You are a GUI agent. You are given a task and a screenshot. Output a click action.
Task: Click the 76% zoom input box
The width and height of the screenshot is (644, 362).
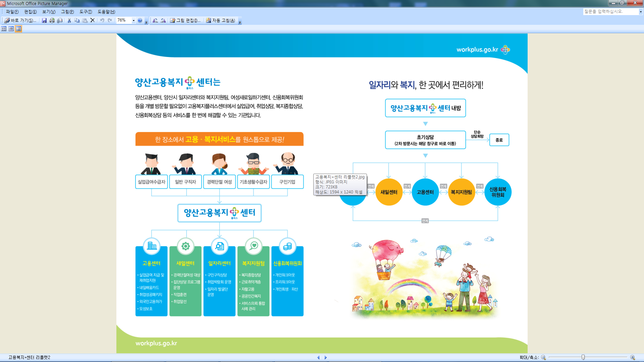(x=124, y=20)
